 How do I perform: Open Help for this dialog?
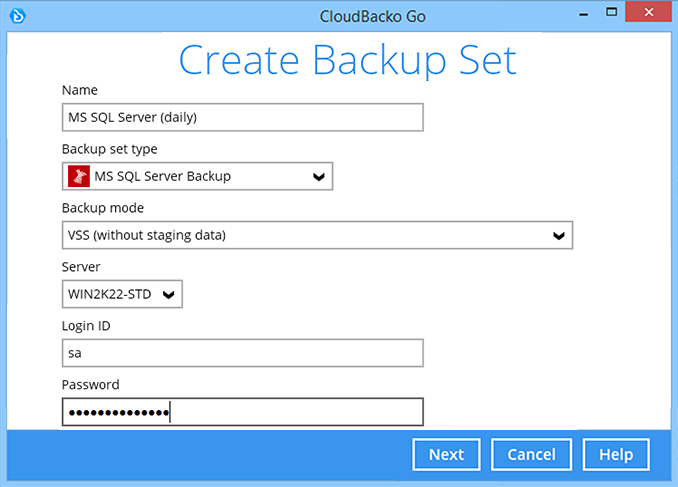tap(616, 455)
